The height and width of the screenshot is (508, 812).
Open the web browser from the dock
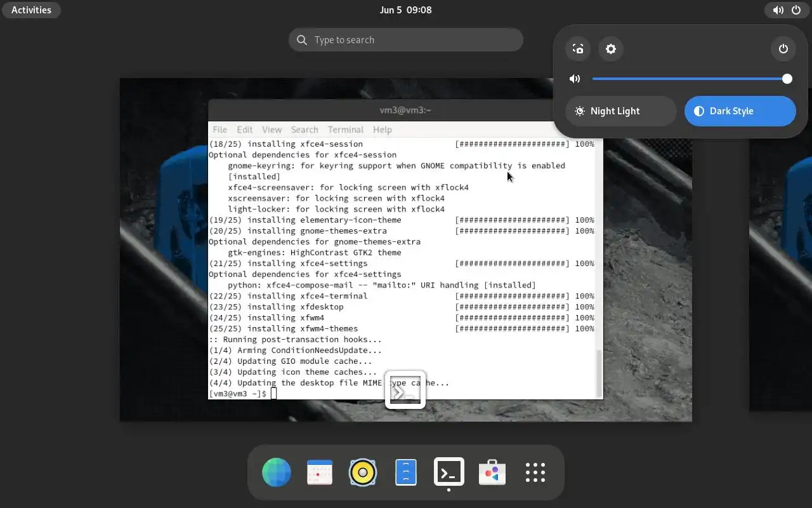click(x=277, y=472)
